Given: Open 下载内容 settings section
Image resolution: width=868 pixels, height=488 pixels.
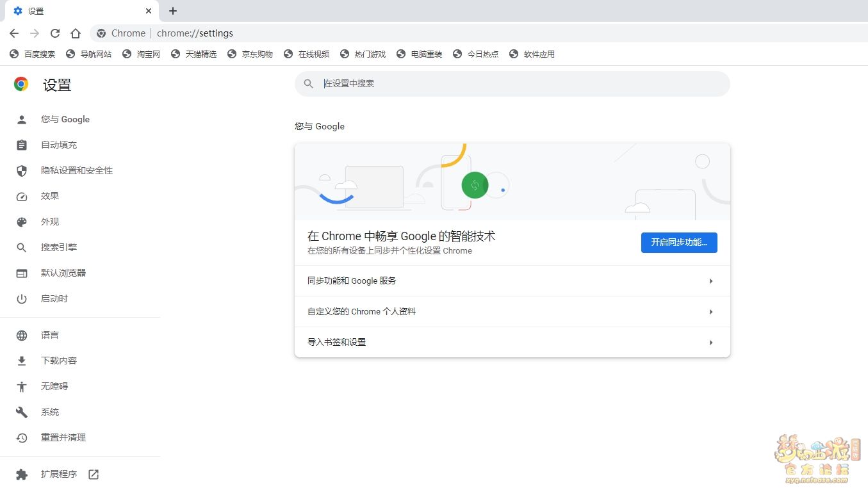Looking at the screenshot, I should (59, 361).
